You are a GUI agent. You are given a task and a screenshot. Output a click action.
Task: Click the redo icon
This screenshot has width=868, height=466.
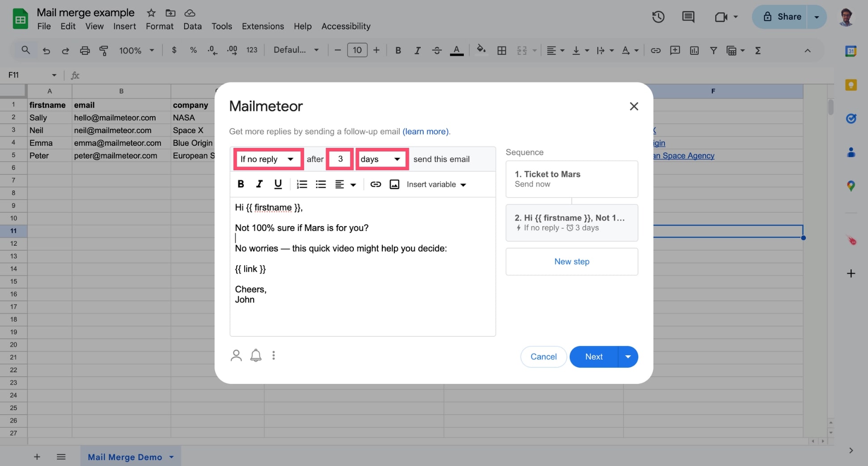(65, 50)
